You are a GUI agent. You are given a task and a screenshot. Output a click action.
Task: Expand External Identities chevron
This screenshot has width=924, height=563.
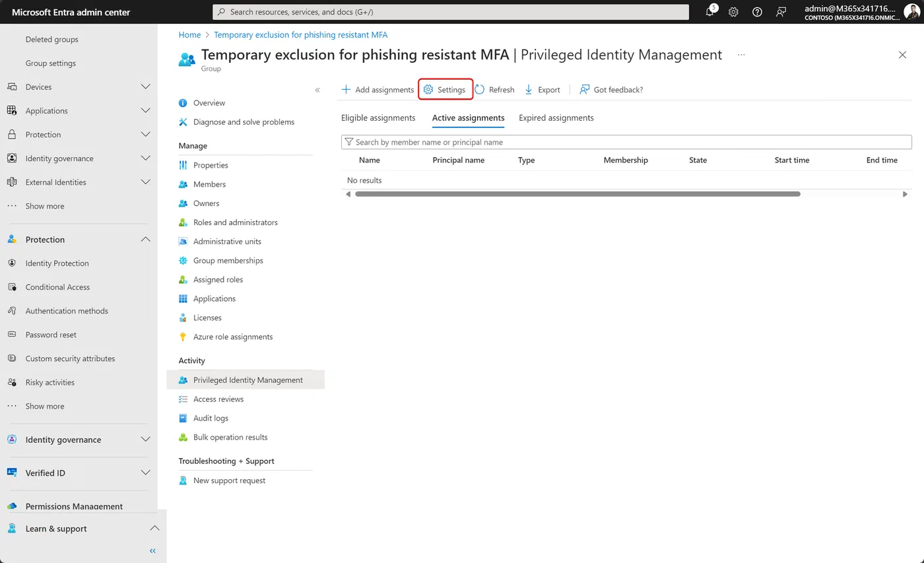pos(146,182)
